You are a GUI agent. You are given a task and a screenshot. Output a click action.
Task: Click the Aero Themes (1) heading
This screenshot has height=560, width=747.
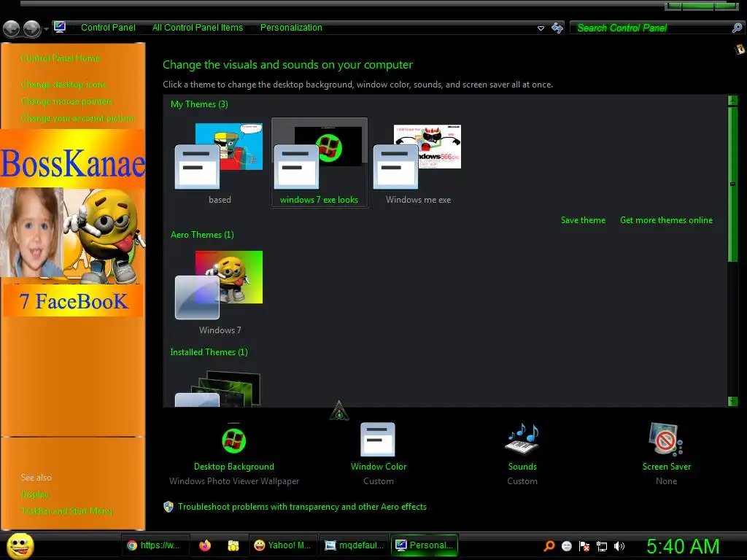click(202, 234)
